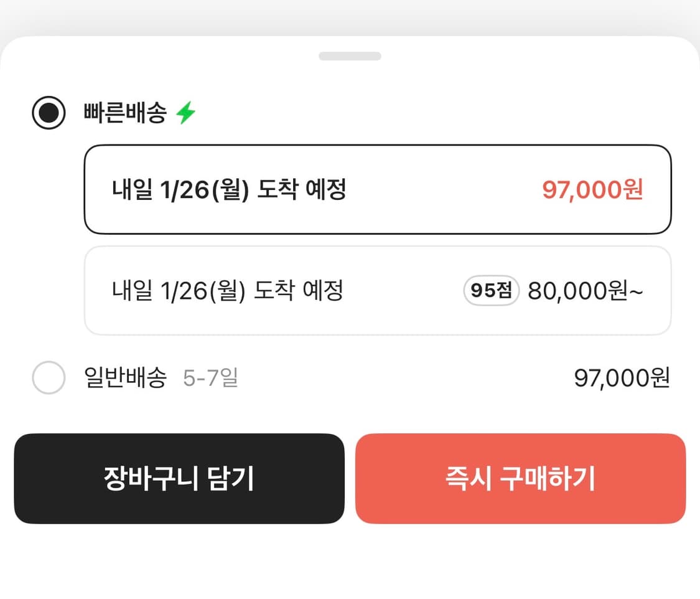Click the 빠른배송 section header text
Viewport: 700px width, 599px height.
[125, 113]
